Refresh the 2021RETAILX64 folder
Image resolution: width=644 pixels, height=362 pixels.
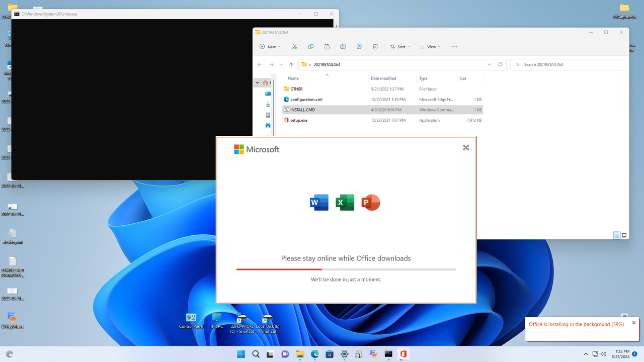point(500,64)
